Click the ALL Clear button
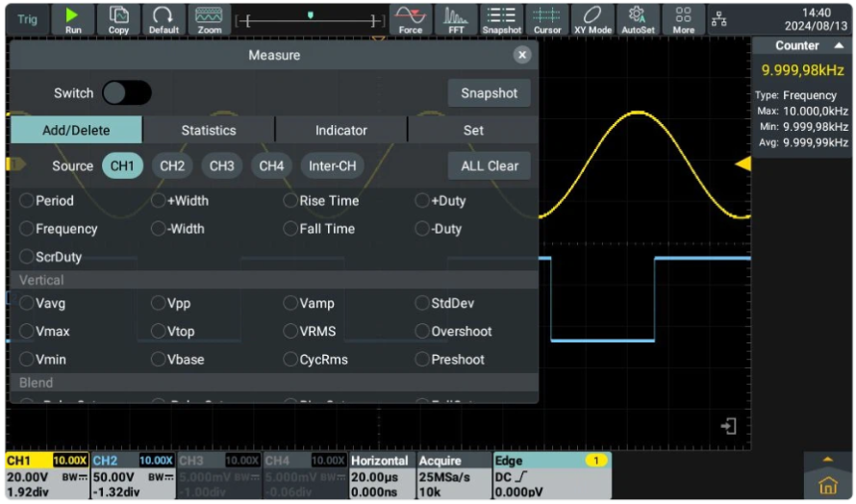The image size is (856, 504). (x=489, y=165)
